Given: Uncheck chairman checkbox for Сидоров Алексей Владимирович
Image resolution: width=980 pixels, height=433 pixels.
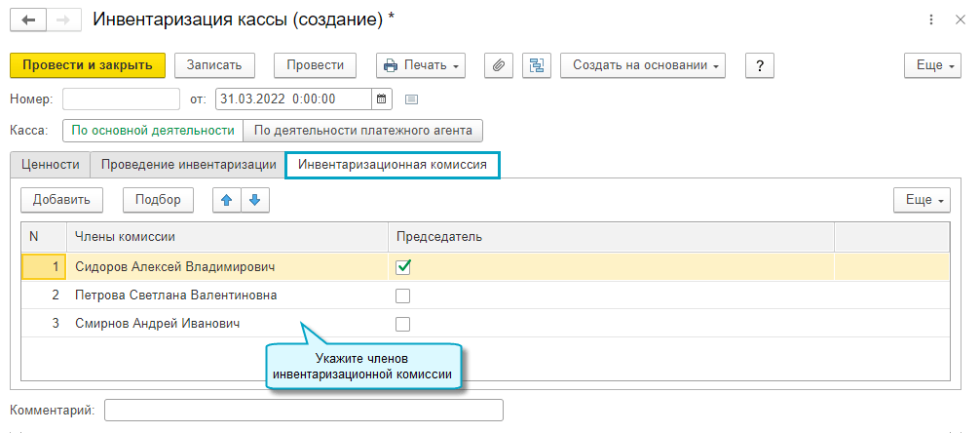Looking at the screenshot, I should (x=402, y=266).
